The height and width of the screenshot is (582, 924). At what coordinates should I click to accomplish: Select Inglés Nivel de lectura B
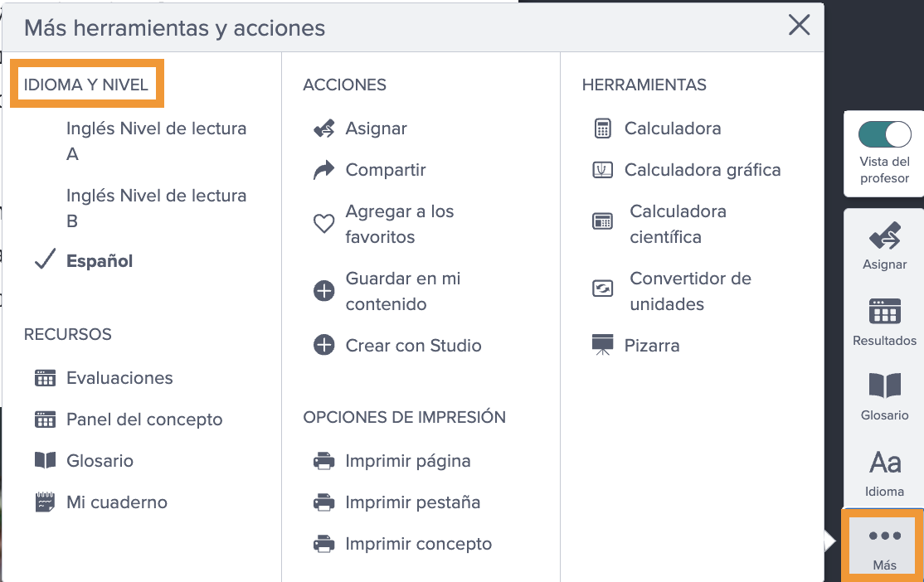(156, 208)
